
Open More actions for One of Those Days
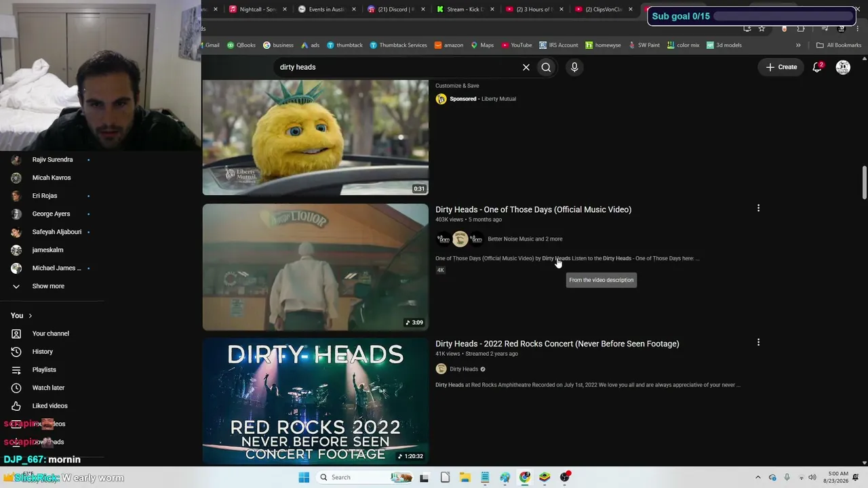pos(758,208)
